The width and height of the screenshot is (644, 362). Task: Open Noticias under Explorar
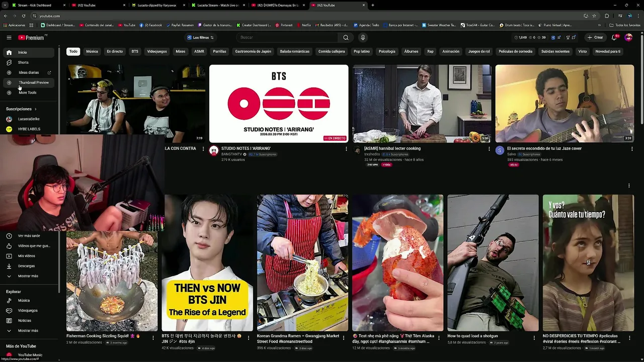[29, 321]
